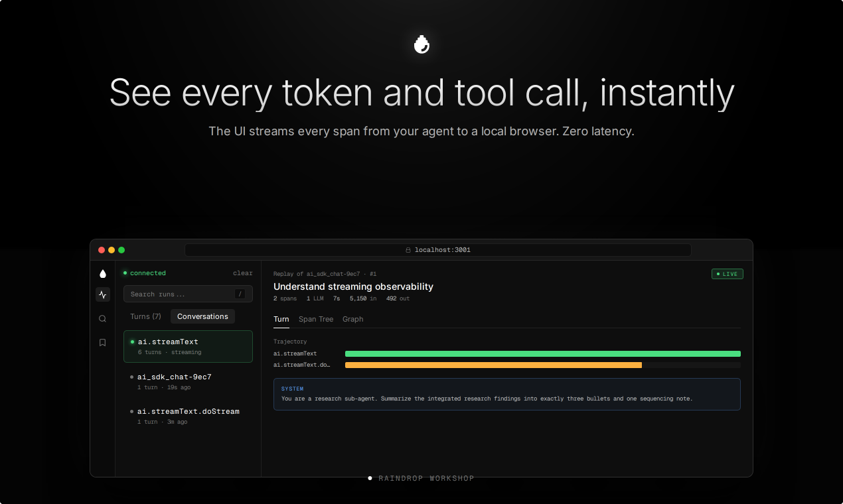Open the raindrop home icon in sidebar
The image size is (843, 504).
pos(102,273)
